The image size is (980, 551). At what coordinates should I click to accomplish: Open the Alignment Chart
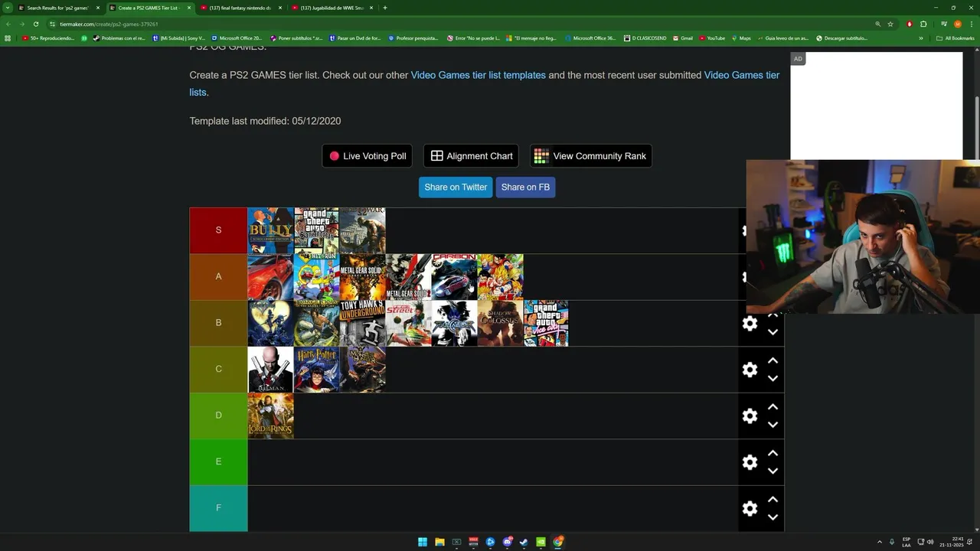pyautogui.click(x=471, y=156)
